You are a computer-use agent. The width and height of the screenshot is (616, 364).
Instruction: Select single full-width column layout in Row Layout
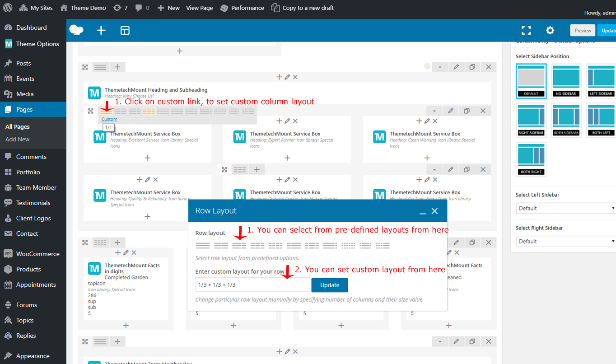203,246
